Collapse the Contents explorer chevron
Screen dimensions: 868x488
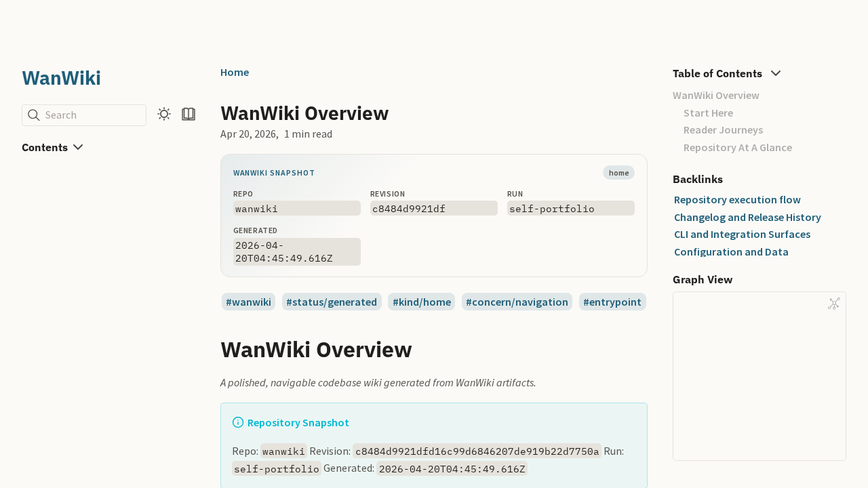tap(78, 147)
